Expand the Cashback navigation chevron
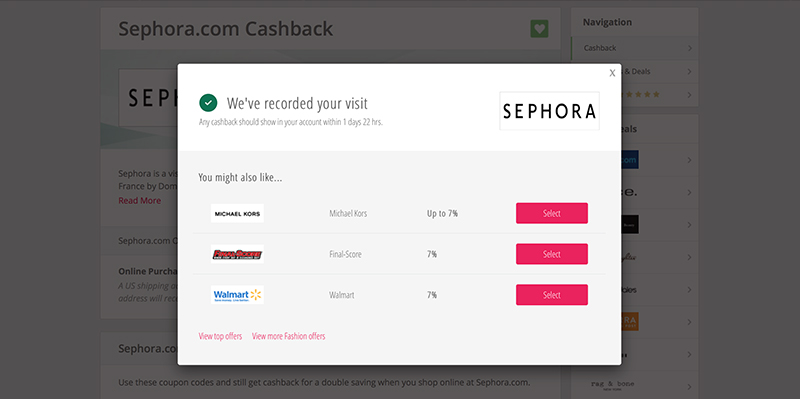The width and height of the screenshot is (800, 399). pyautogui.click(x=689, y=48)
